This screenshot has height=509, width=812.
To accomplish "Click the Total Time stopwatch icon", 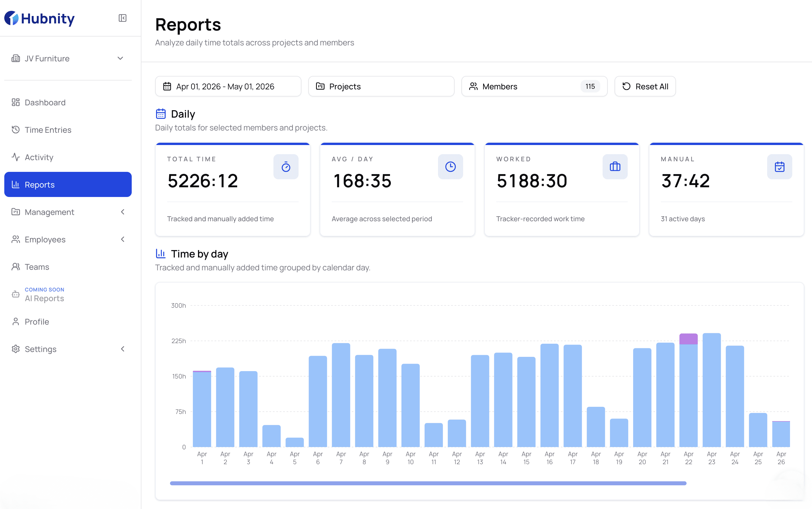I will coord(286,167).
